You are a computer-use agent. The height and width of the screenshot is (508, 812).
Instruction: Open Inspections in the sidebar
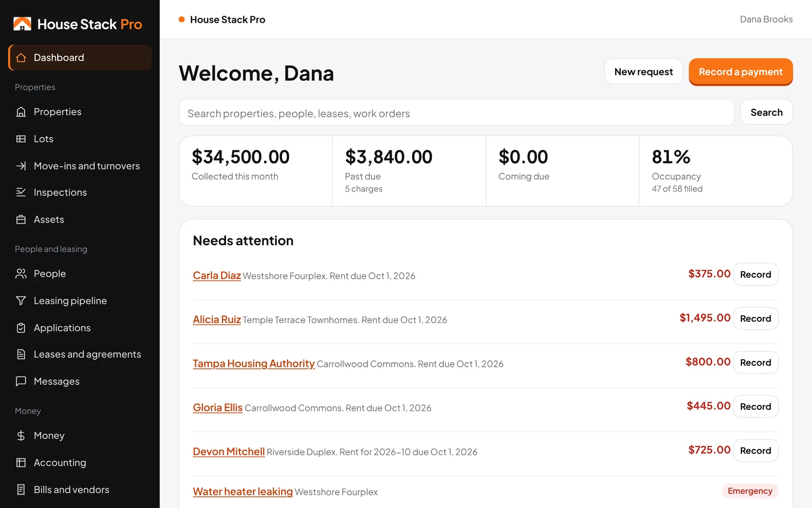coord(80,192)
